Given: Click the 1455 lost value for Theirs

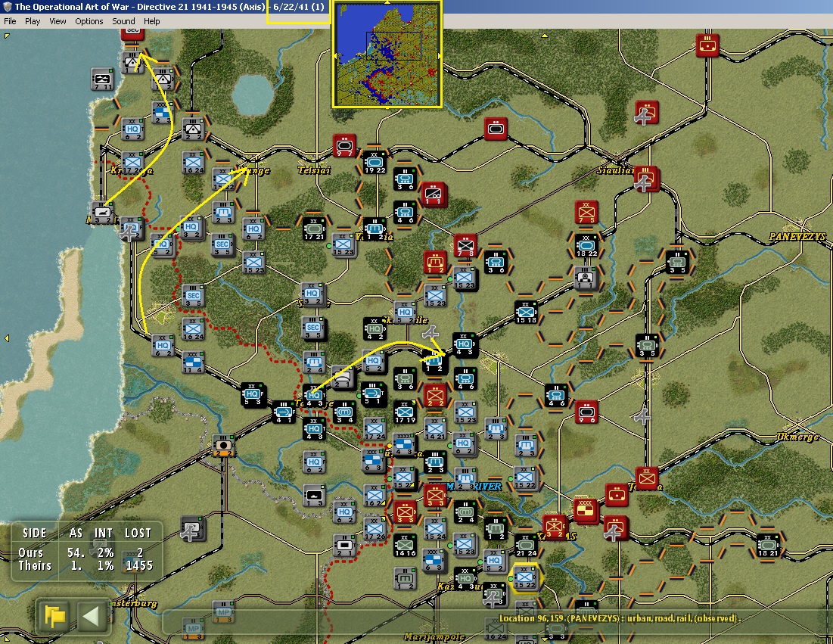Looking at the screenshot, I should 139,565.
